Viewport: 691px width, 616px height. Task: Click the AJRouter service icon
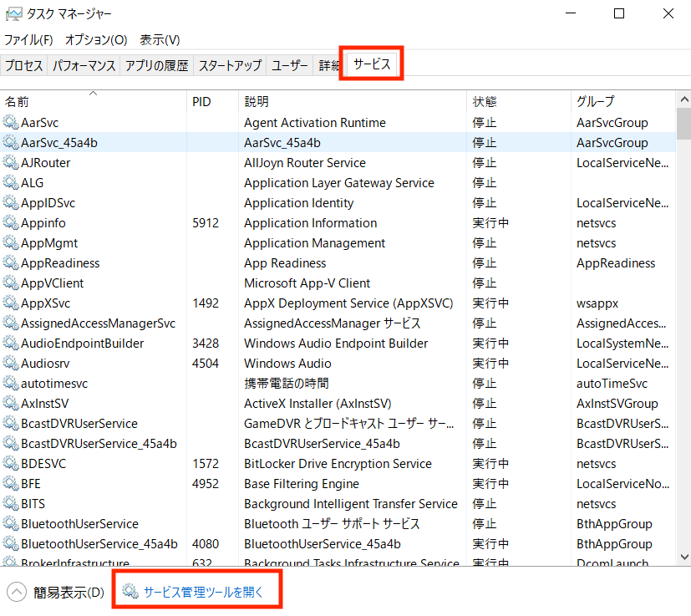click(x=12, y=162)
